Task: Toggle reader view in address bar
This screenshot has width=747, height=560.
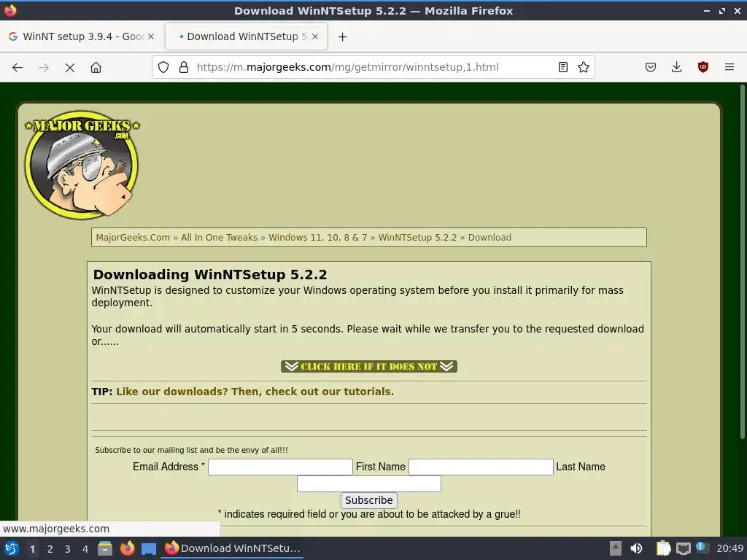Action: click(x=563, y=67)
